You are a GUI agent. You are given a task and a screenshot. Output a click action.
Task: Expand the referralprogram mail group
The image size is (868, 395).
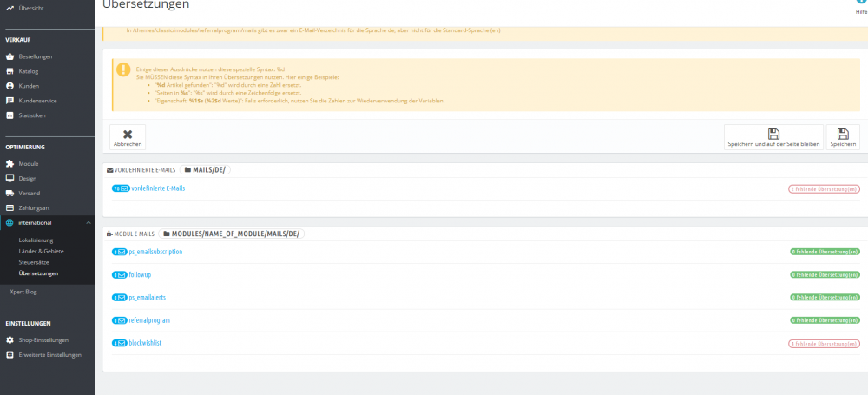[x=149, y=320]
